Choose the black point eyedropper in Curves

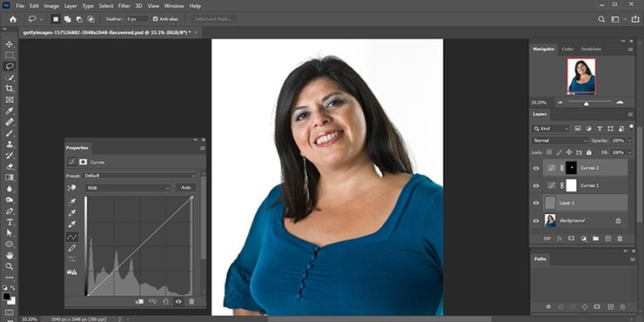tap(72, 202)
